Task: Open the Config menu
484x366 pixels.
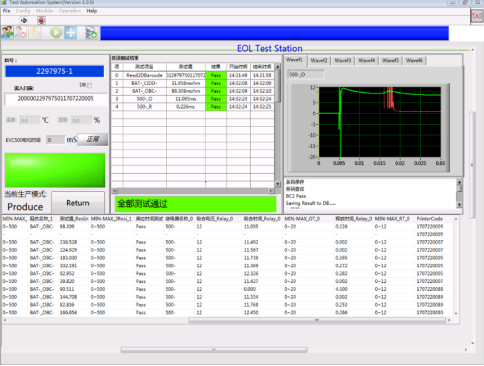Action: coord(23,11)
